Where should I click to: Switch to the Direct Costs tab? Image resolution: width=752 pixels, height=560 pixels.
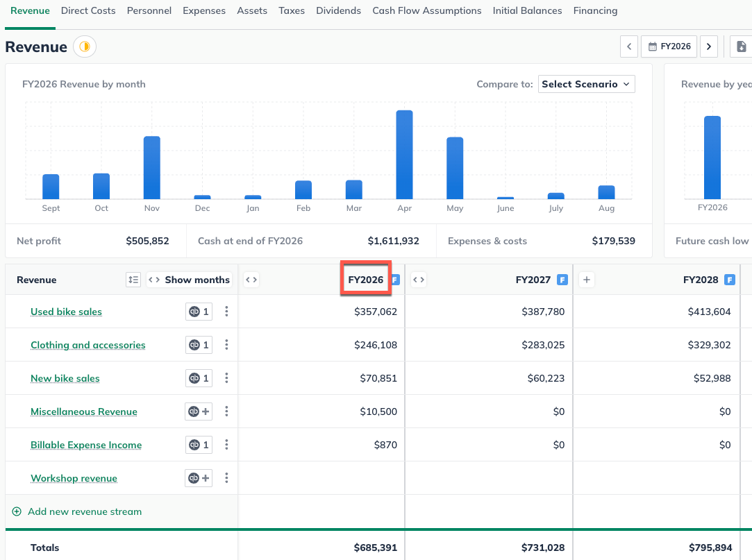click(88, 10)
